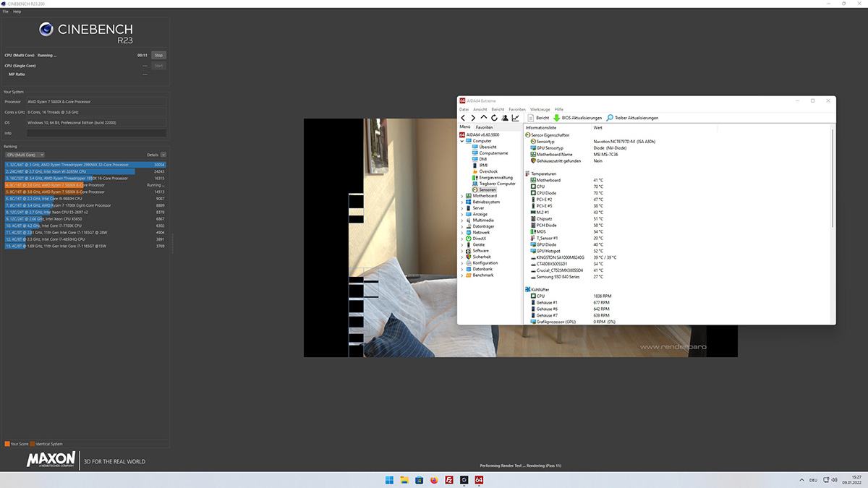868x488 pixels.
Task: Click BIOS Aktualisierungen in AIDA64
Action: click(577, 118)
